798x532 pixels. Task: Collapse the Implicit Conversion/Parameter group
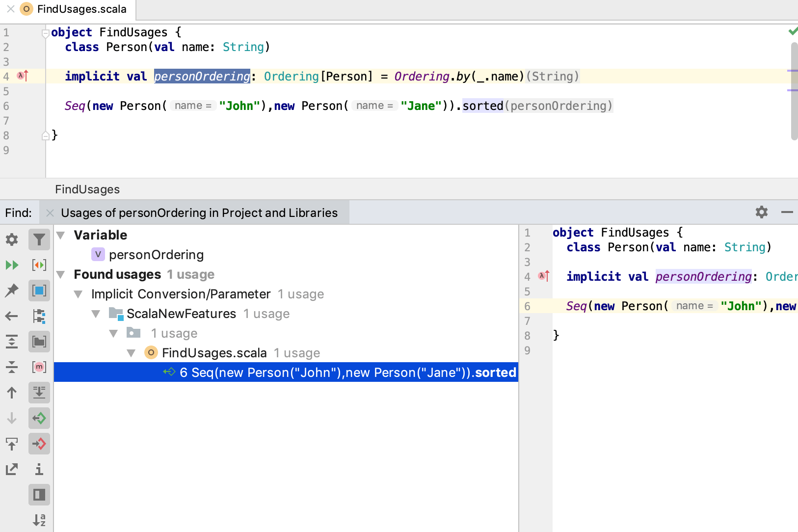[x=78, y=294]
